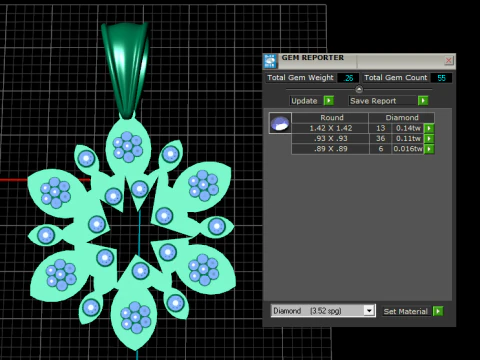Click the count cell showing 36
The image size is (480, 360).
(380, 138)
